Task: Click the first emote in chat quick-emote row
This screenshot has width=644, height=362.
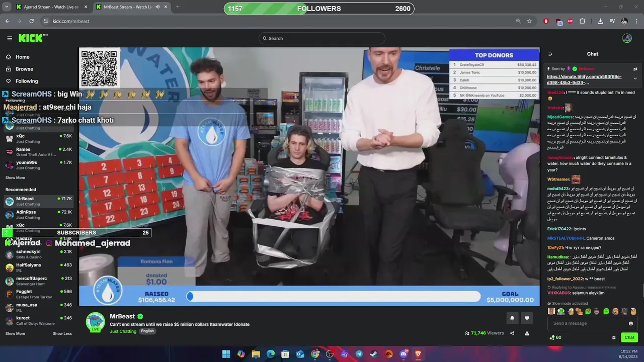Action: click(551, 311)
